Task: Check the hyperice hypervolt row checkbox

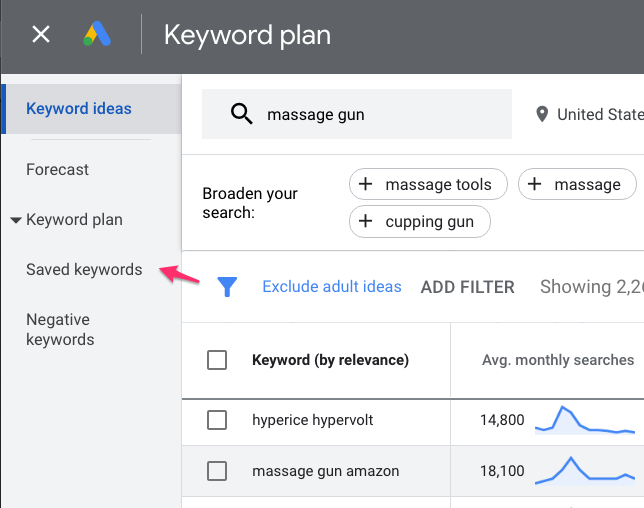Action: pyautogui.click(x=217, y=420)
